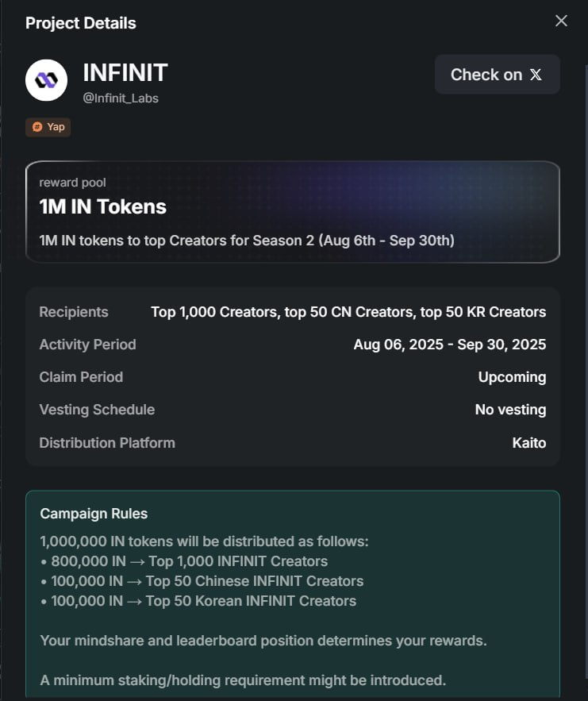The height and width of the screenshot is (701, 588).
Task: Click the Campaign Rules section heading
Action: (94, 514)
